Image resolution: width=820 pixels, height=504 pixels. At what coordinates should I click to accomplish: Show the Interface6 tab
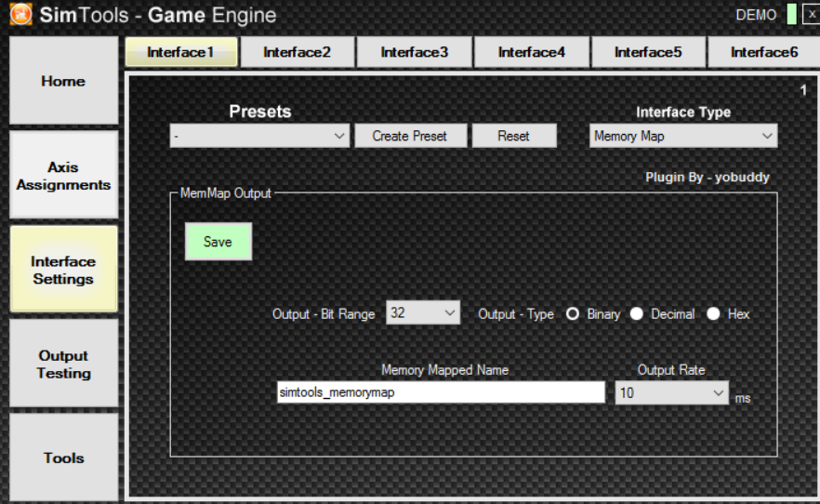(764, 52)
